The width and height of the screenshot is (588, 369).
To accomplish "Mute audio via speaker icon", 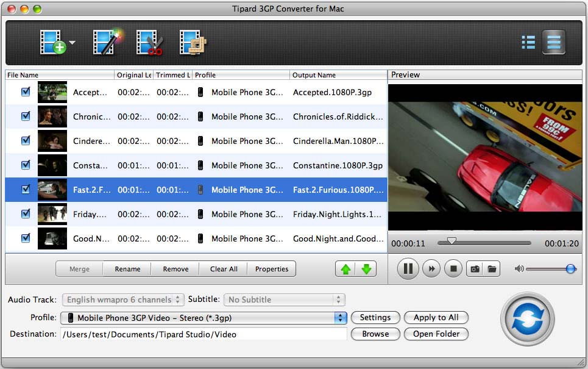I will coord(519,269).
